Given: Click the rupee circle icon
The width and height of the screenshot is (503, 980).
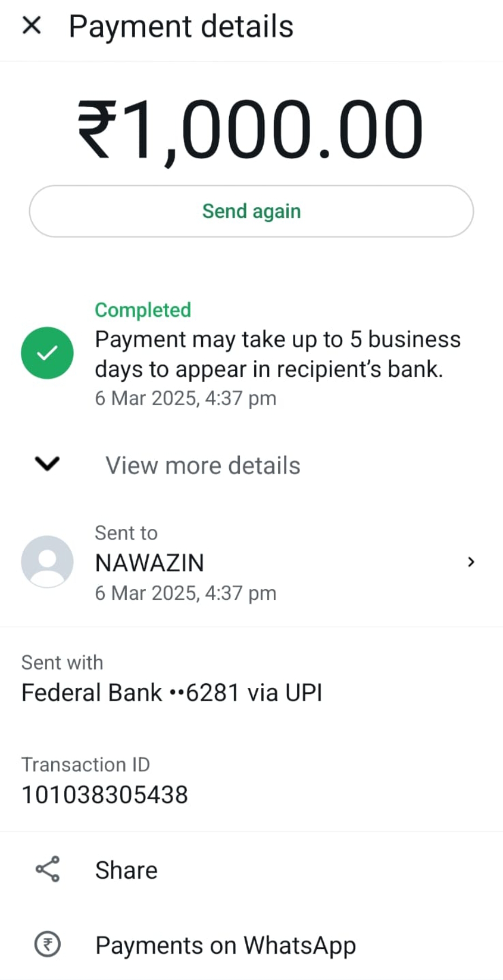Looking at the screenshot, I should 48,944.
